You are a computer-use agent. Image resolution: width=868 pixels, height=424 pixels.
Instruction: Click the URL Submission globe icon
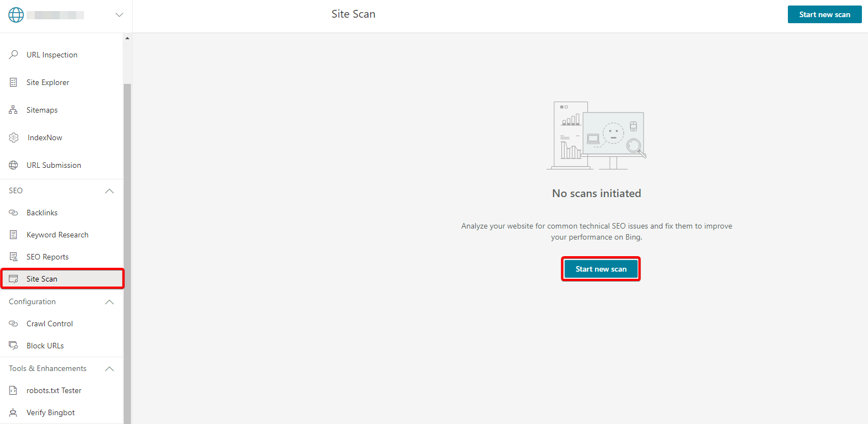(x=14, y=165)
